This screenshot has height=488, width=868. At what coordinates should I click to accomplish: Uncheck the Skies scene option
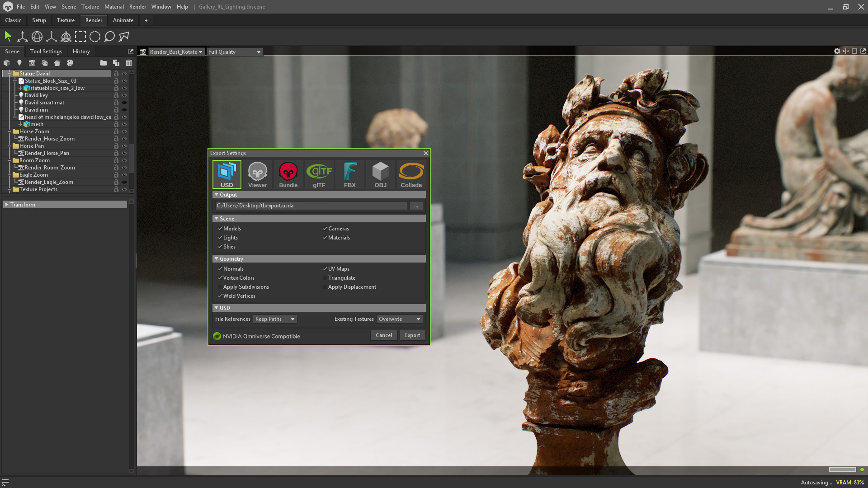(x=220, y=247)
